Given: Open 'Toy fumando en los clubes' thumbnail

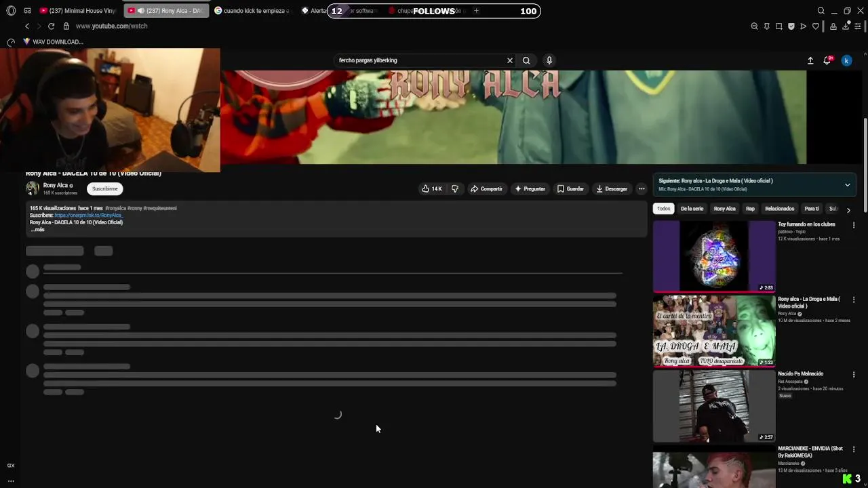Looking at the screenshot, I should click(714, 256).
